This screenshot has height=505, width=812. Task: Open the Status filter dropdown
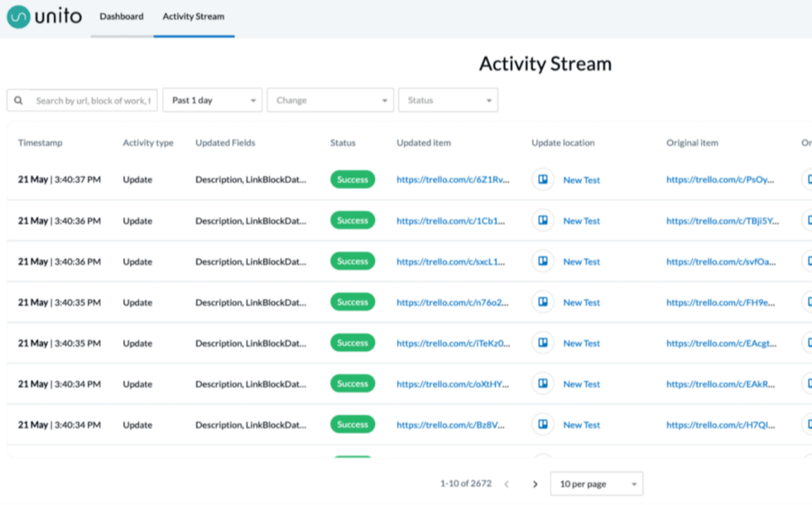click(448, 100)
